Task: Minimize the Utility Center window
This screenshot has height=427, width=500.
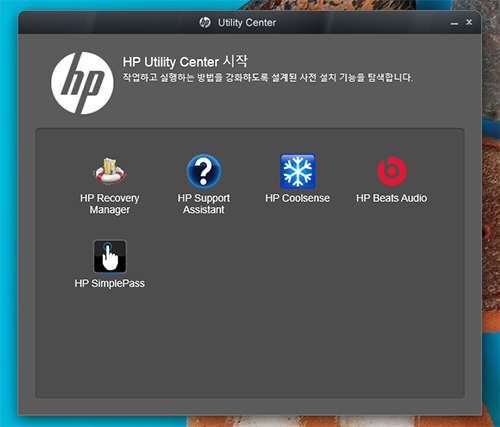Action: click(454, 23)
